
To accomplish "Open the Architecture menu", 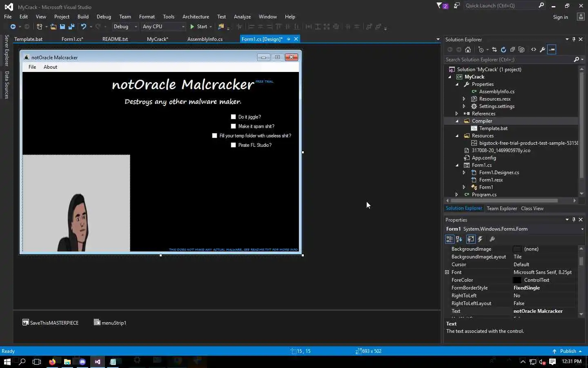I will coord(196,17).
